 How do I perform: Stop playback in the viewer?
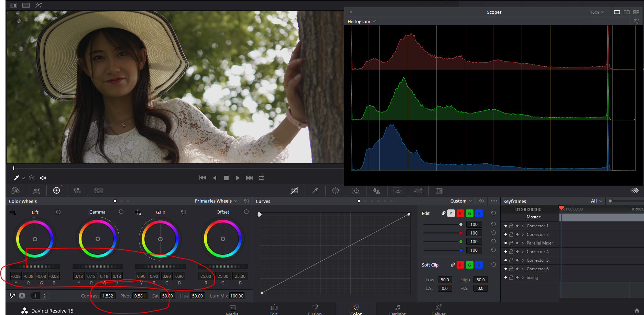click(x=226, y=178)
